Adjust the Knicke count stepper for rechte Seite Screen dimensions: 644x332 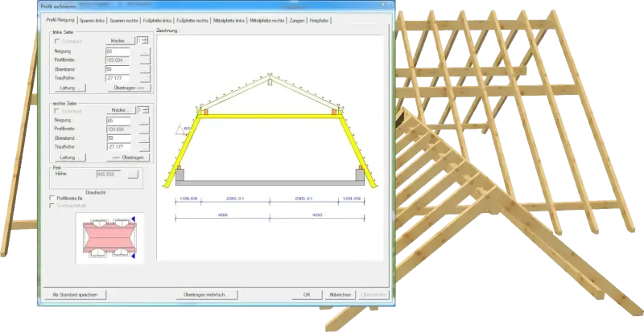coord(146,109)
